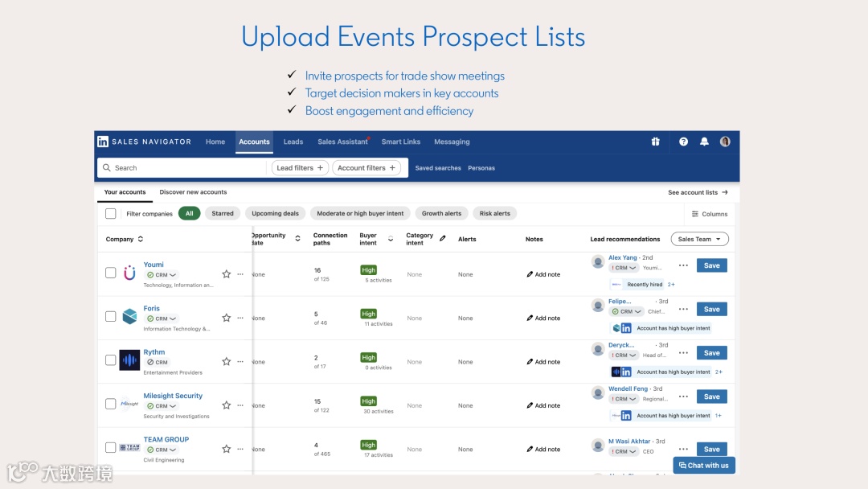Go to the Home tab

pos(215,142)
